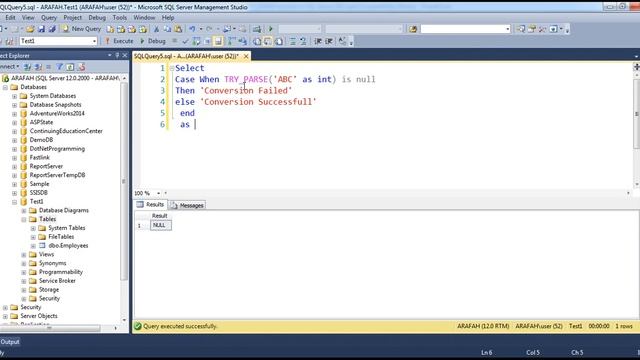Click Object Explorer horizontal scrollbar
640x360 pixels.
50,328
